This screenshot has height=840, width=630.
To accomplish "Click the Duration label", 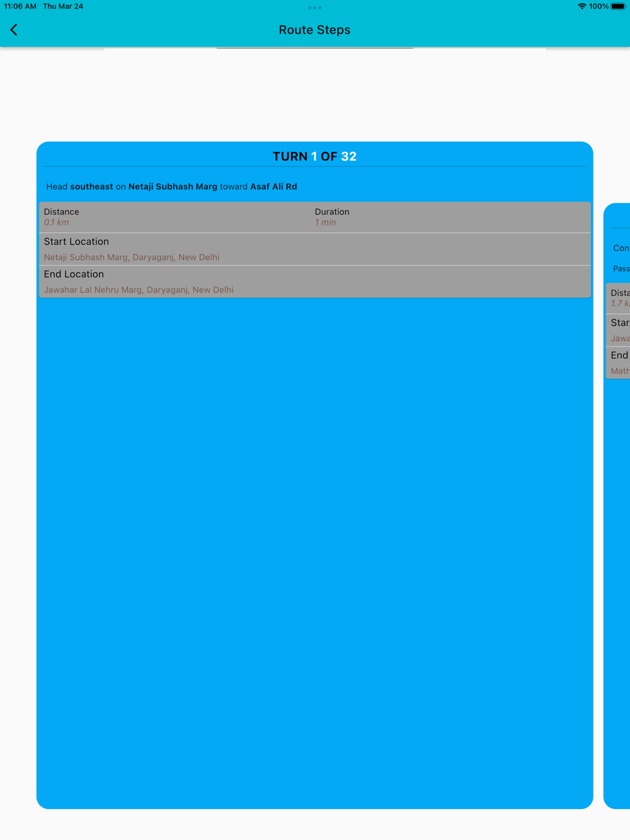I will (332, 212).
